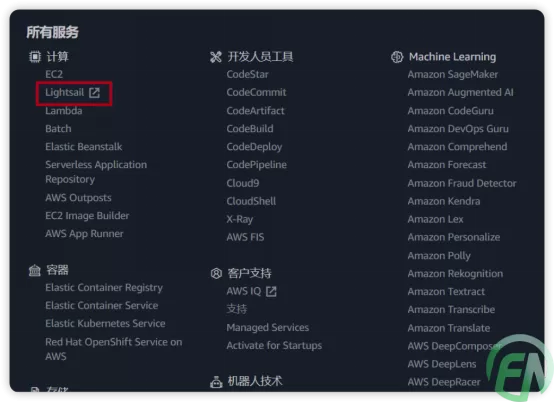Image resolution: width=554 pixels, height=403 pixels.
Task: Click the external link icon beside AWS IQ
Action: click(x=271, y=291)
